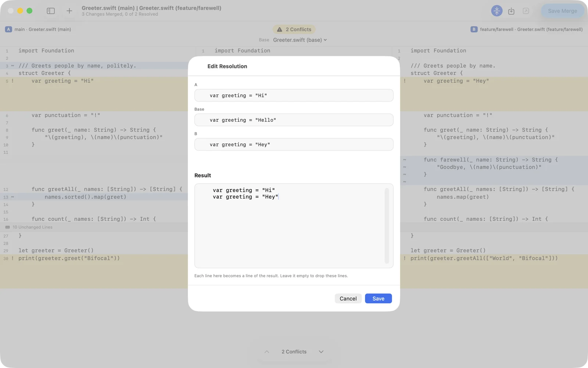588x368 pixels.
Task: Click the Save Merge button
Action: [x=562, y=11]
